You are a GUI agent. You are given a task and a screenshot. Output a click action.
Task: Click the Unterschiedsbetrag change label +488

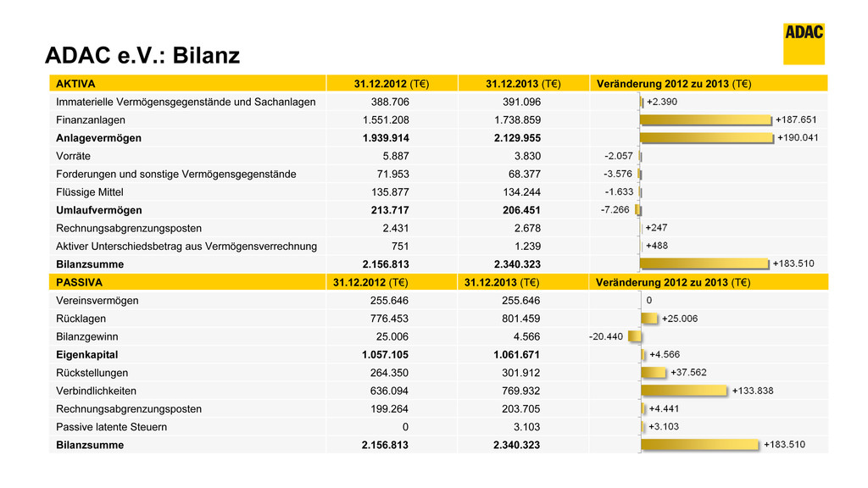[x=657, y=246]
